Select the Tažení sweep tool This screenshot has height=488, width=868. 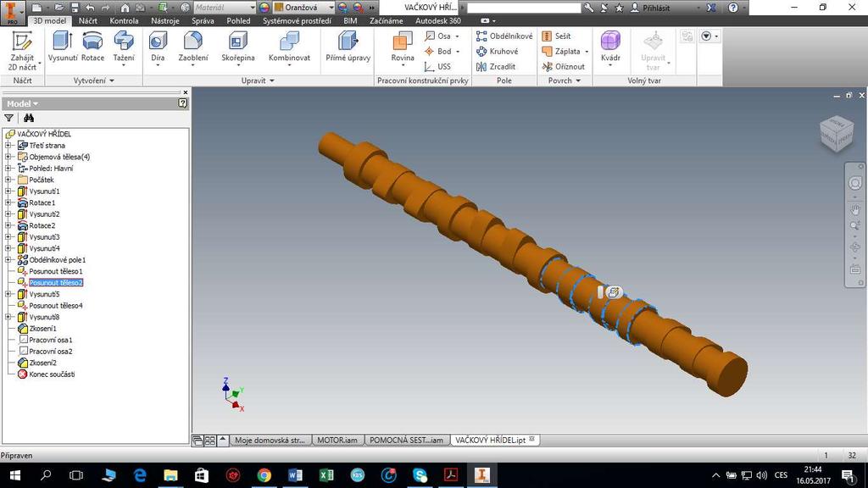pyautogui.click(x=124, y=48)
